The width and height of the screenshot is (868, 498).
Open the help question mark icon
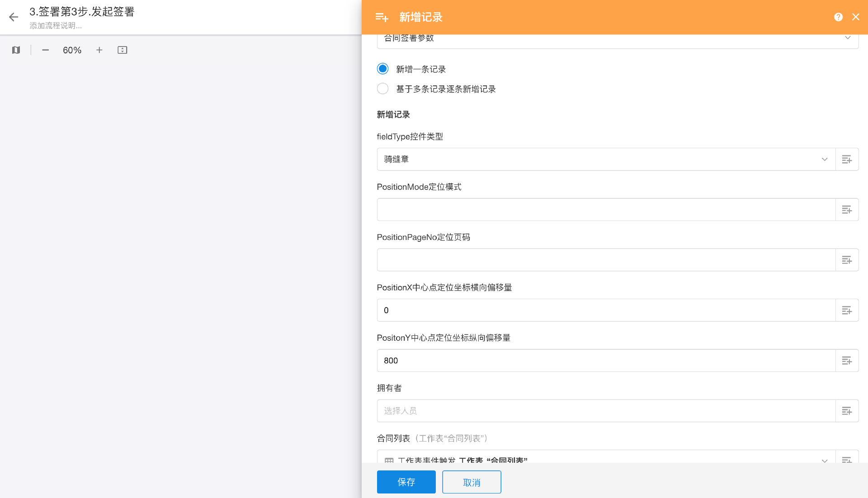(838, 17)
